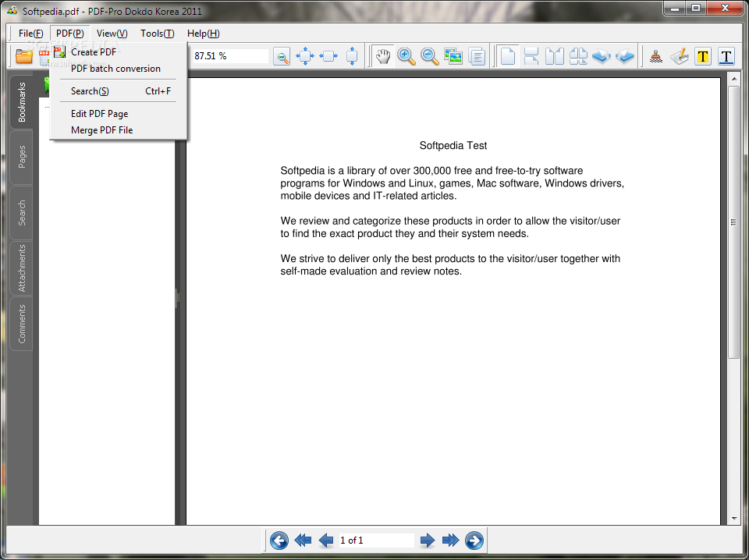
Task: Switch to two-page facing layout icon
Action: point(555,56)
